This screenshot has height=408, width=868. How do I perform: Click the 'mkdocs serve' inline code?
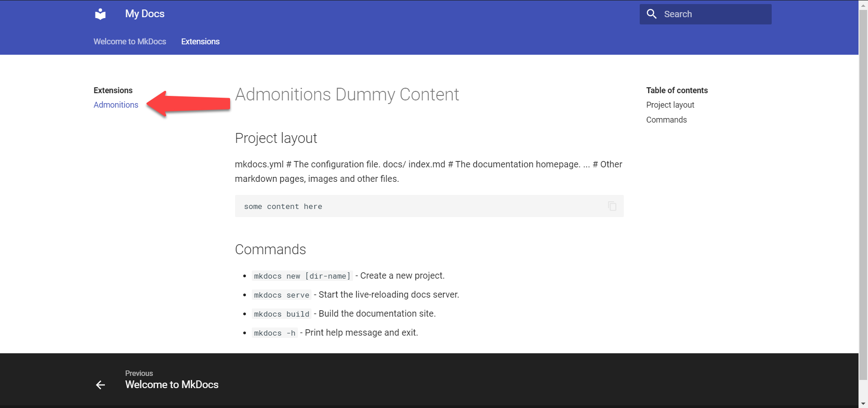coord(282,295)
